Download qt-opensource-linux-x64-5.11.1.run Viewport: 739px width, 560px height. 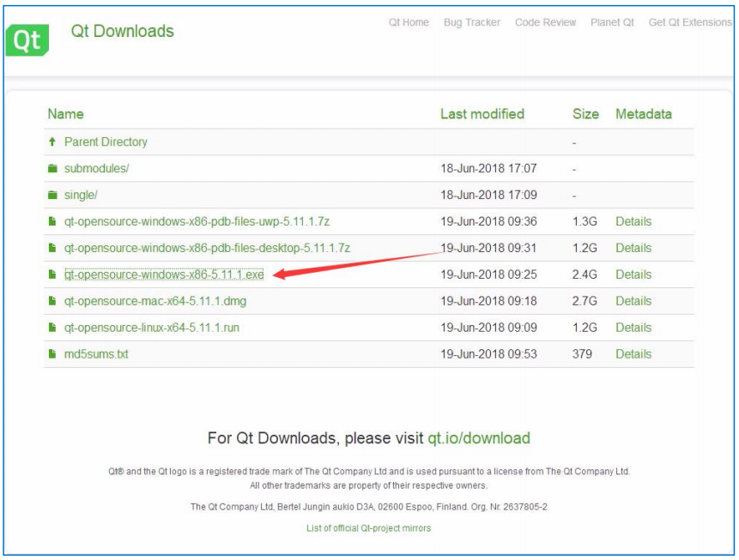point(152,328)
